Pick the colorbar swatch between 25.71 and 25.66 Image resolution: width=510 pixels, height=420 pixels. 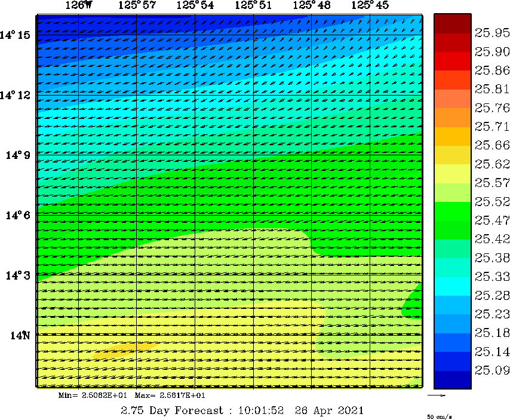[x=453, y=136]
